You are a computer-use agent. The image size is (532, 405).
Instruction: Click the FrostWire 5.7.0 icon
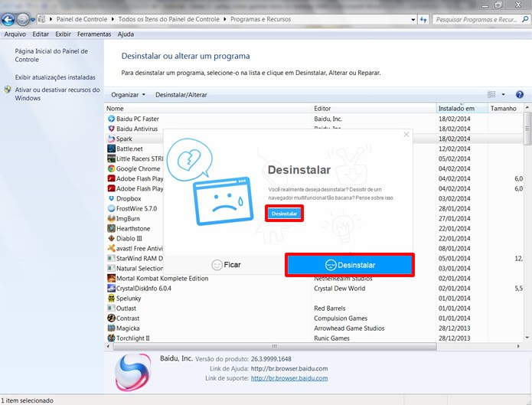tap(111, 208)
